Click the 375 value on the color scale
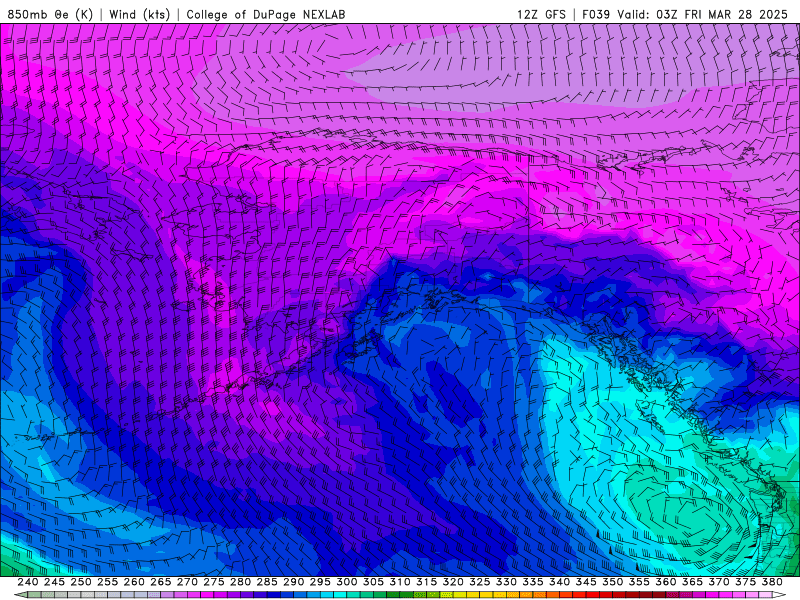 click(745, 582)
